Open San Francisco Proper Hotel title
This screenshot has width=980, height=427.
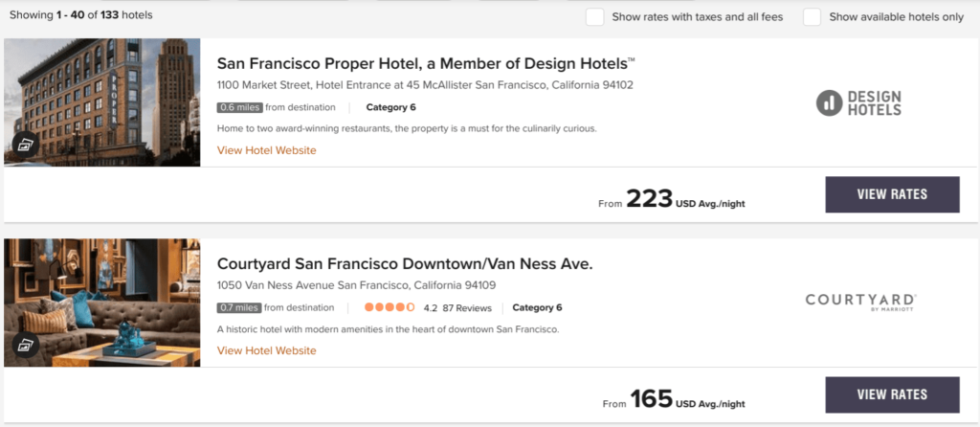pos(426,64)
